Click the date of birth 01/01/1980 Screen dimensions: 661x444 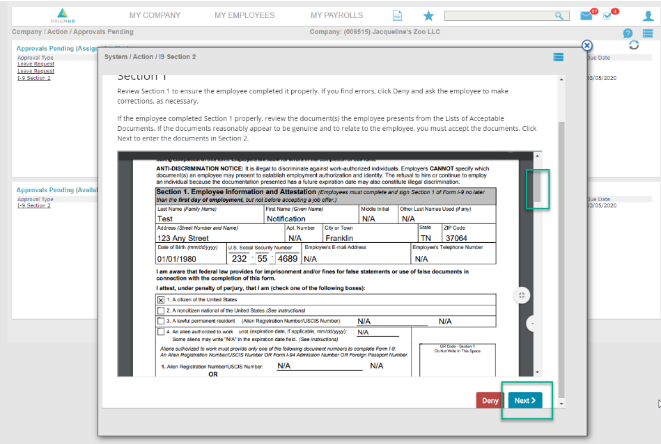177,259
